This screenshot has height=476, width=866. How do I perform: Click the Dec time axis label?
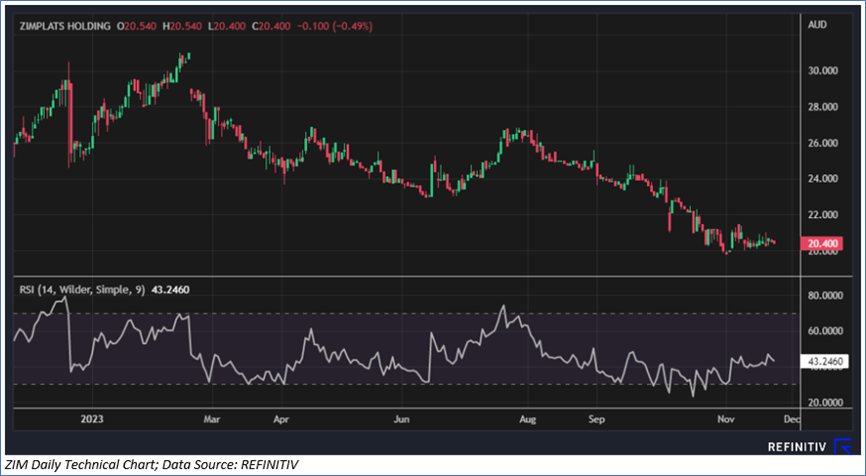click(x=793, y=420)
